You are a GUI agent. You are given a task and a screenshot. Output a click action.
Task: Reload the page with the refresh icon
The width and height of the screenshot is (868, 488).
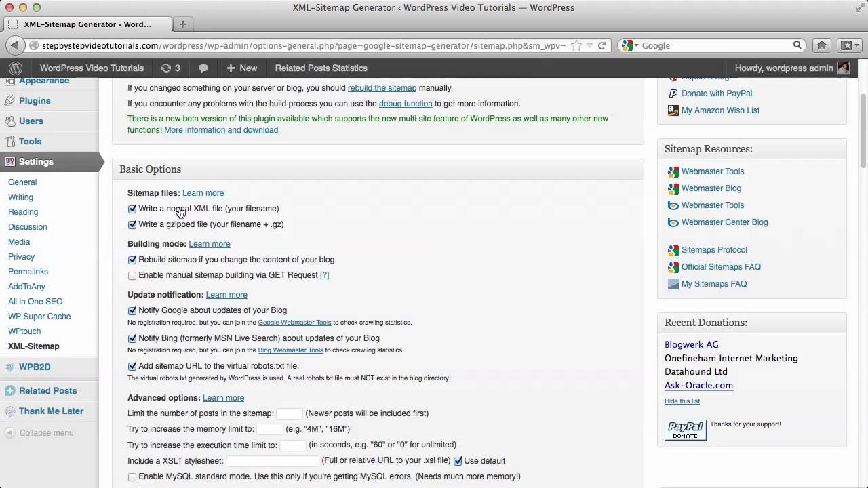[x=601, y=45]
